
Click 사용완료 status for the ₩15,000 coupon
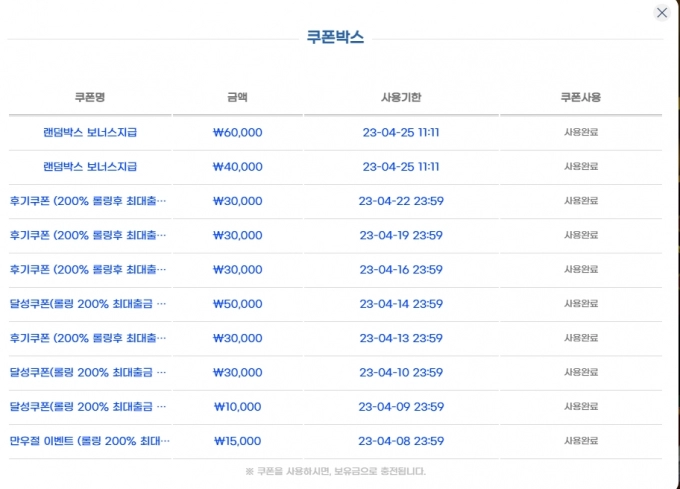(x=581, y=441)
